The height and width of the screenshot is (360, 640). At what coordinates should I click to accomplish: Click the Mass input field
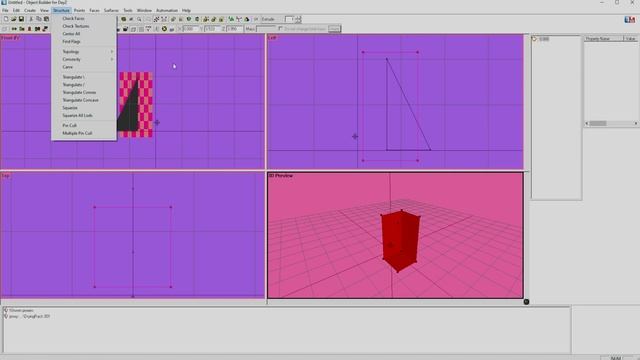coord(266,29)
